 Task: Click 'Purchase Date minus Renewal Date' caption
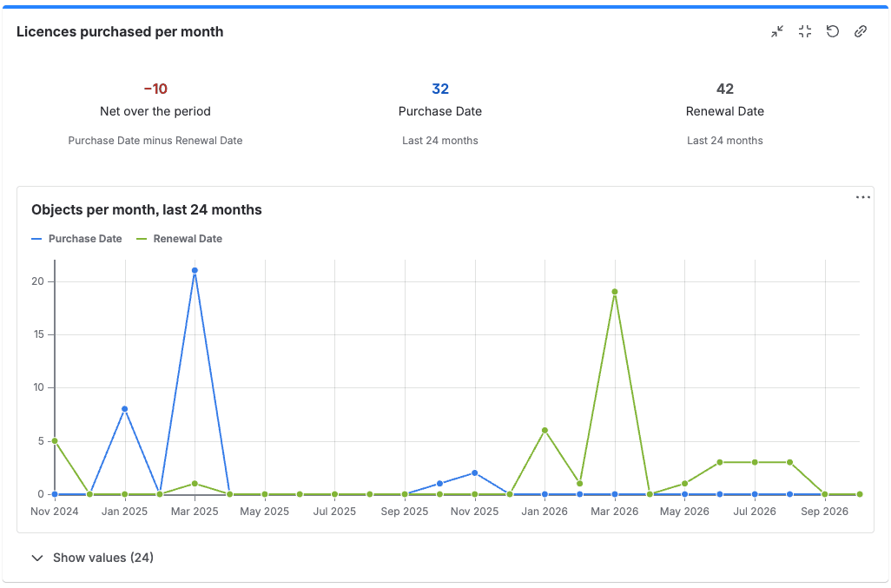(x=155, y=141)
